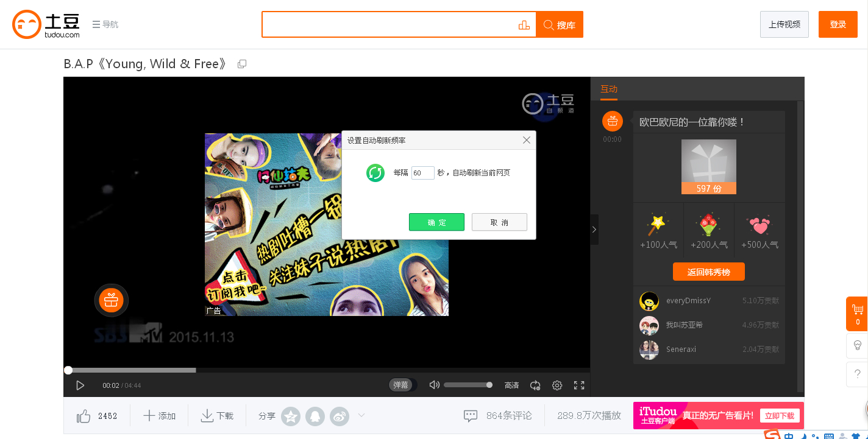The height and width of the screenshot is (439, 868).
Task: Send the magic wand +100人气 gift
Action: (x=658, y=232)
